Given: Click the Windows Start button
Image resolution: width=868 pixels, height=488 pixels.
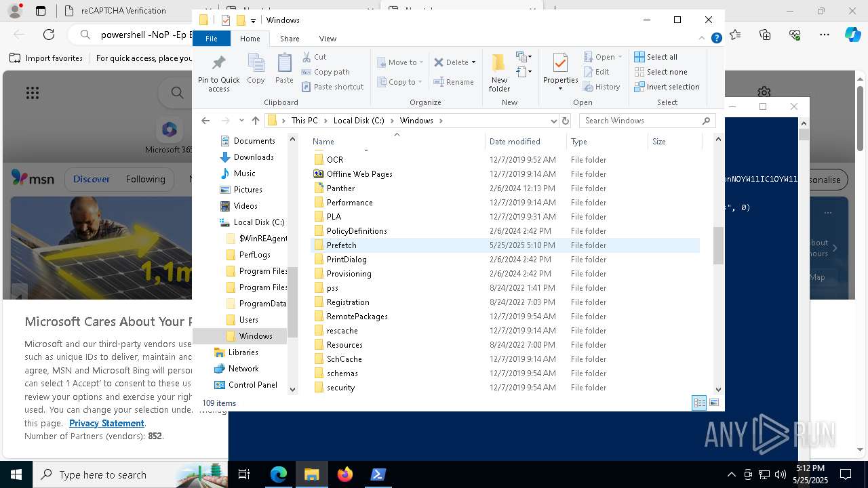Looking at the screenshot, I should tap(16, 474).
